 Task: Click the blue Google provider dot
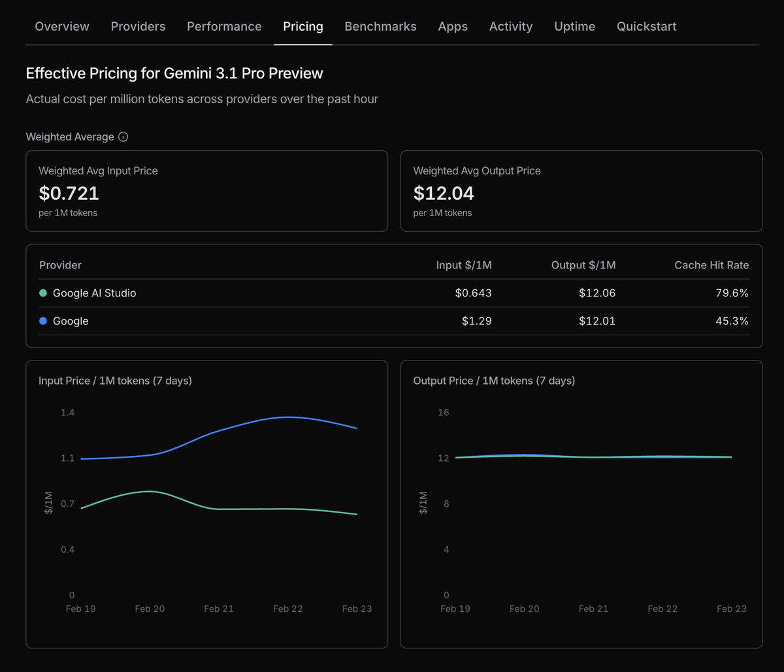[43, 321]
